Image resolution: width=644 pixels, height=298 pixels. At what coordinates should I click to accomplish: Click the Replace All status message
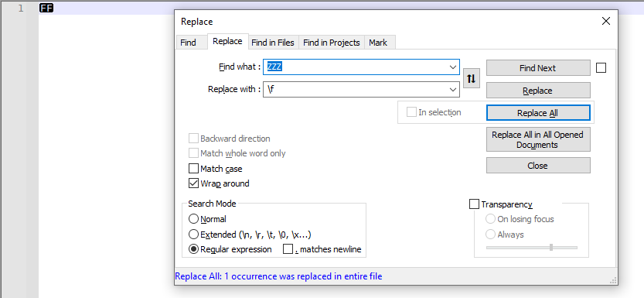[278, 276]
